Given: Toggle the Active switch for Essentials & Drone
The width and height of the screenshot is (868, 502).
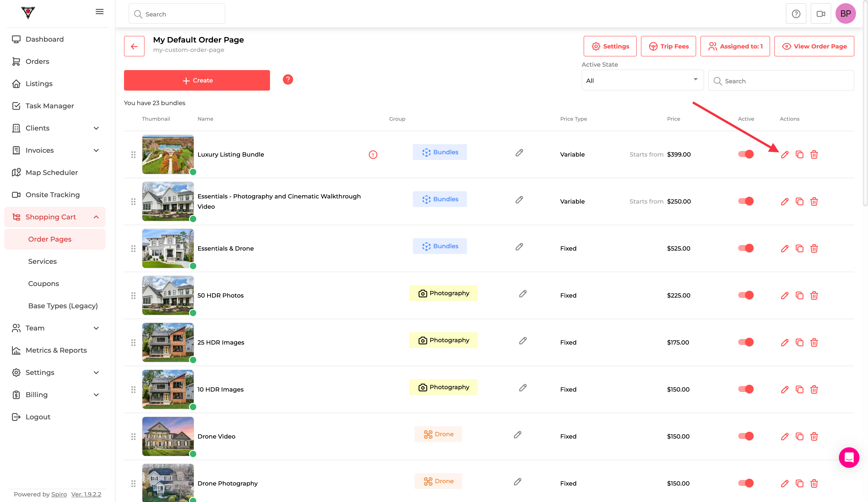Looking at the screenshot, I should coord(746,248).
